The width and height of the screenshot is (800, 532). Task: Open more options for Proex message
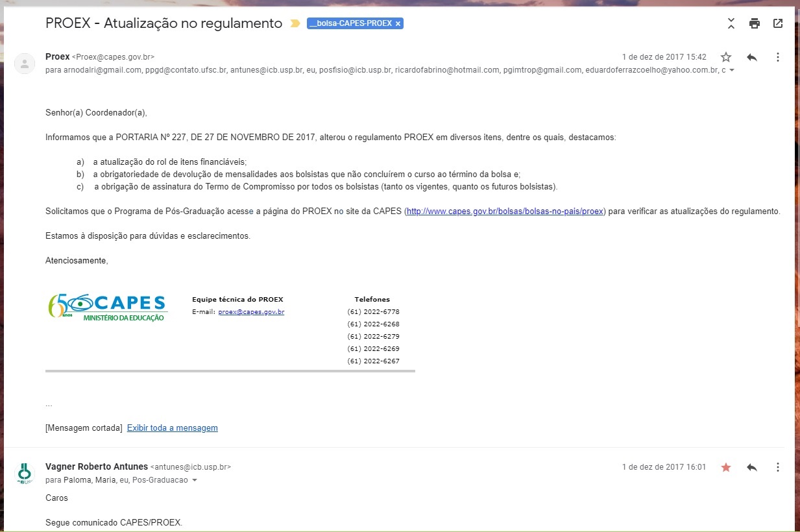pyautogui.click(x=778, y=57)
